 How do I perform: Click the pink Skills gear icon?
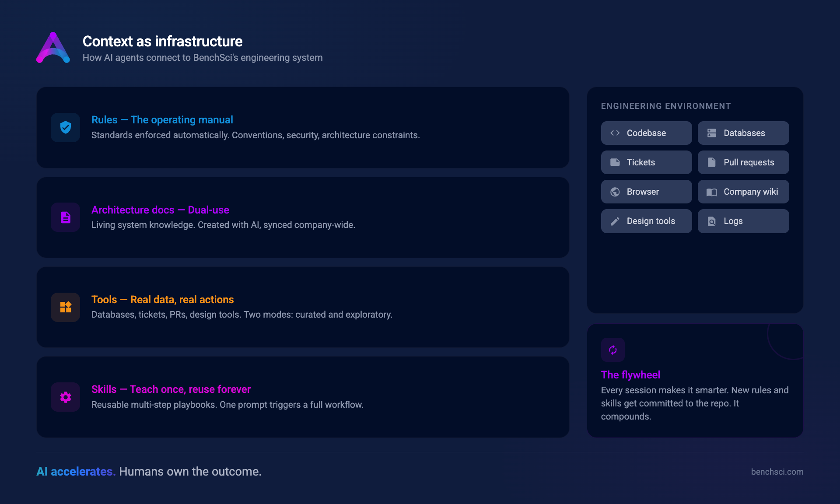coord(65,397)
